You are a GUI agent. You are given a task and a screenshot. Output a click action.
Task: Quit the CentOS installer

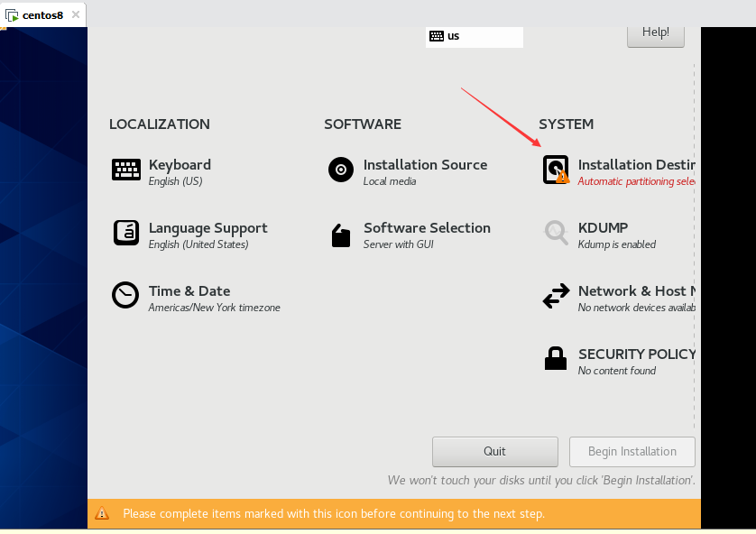point(494,451)
